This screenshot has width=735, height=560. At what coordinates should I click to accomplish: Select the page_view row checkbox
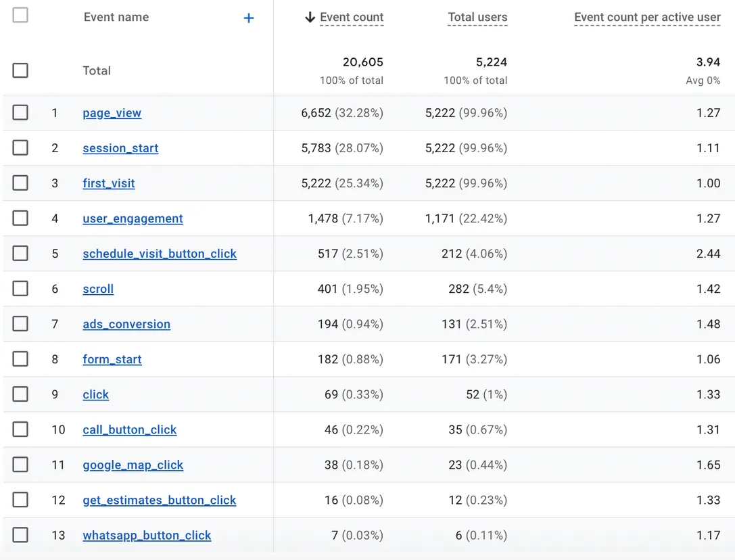20,112
